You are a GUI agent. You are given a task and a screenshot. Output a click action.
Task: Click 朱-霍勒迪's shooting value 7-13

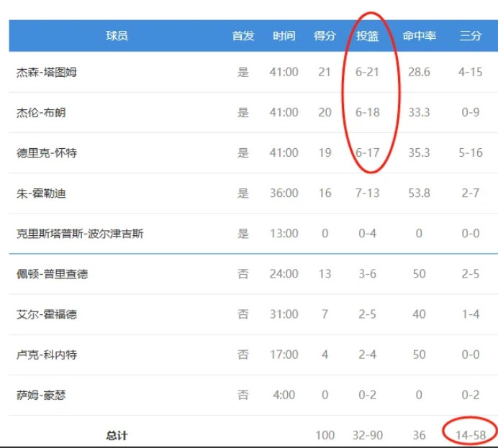368,193
